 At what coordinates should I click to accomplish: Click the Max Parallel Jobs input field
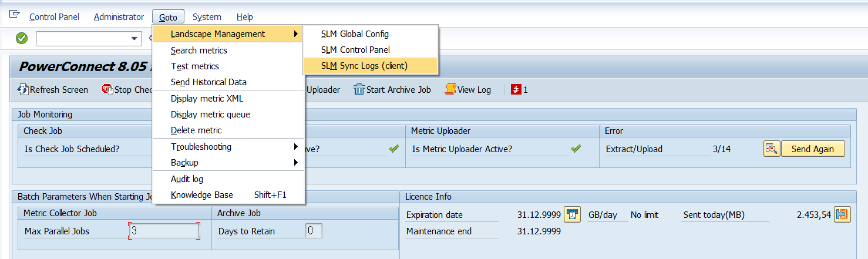pos(164,231)
